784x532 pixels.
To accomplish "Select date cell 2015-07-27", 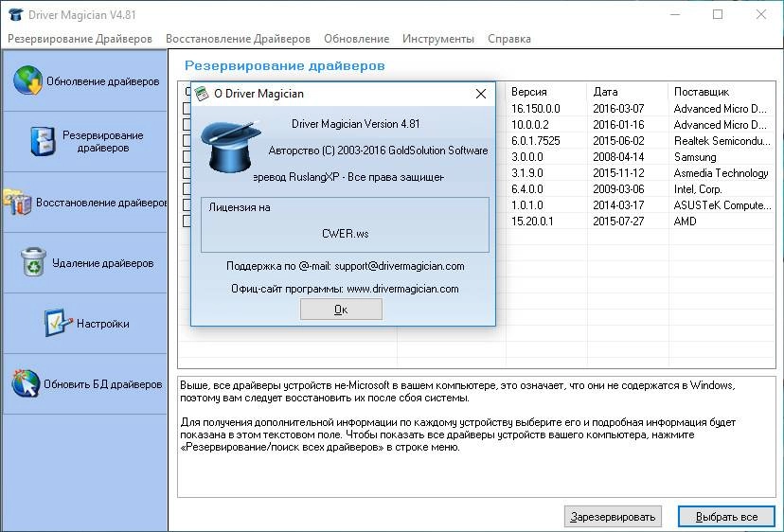I will click(x=618, y=221).
